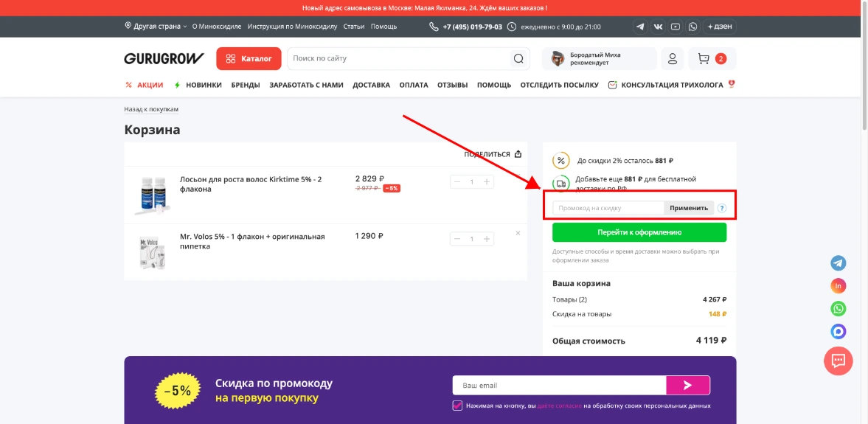Open Бородатый Миха рекомендует banner
Screen dimensions: 868x424
pos(599,59)
